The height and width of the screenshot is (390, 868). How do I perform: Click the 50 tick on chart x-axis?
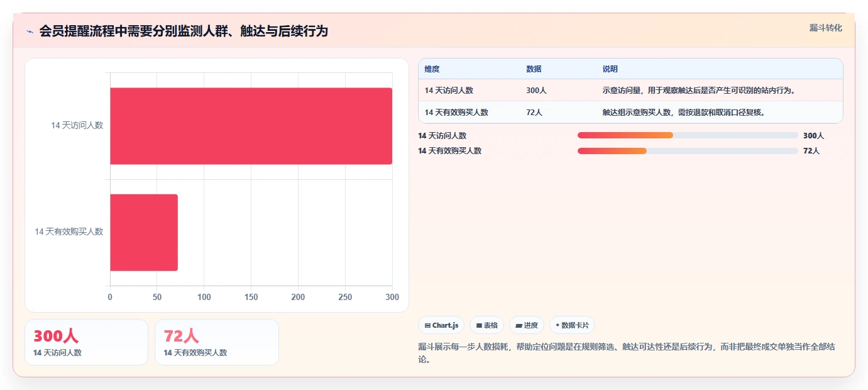click(157, 297)
